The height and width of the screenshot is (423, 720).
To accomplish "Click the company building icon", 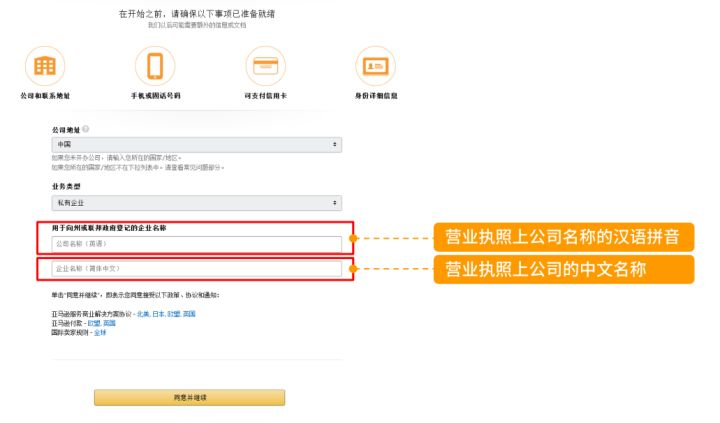I will pyautogui.click(x=44, y=66).
